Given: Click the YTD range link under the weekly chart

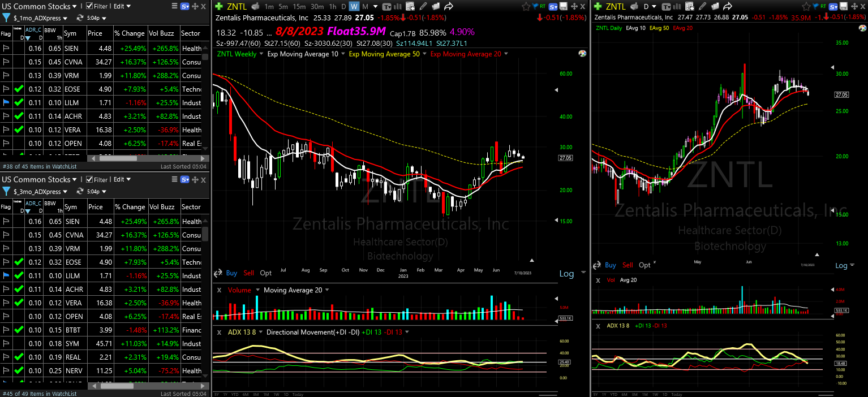Looking at the screenshot, I should 236,394.
